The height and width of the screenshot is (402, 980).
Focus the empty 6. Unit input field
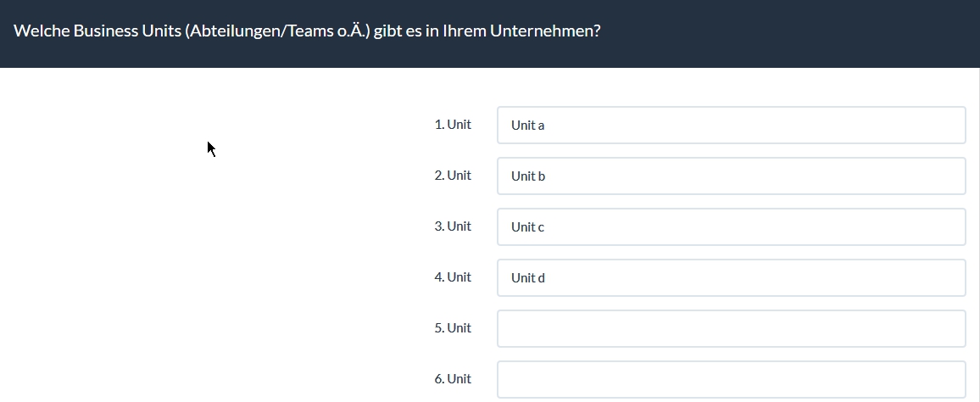[x=731, y=379]
